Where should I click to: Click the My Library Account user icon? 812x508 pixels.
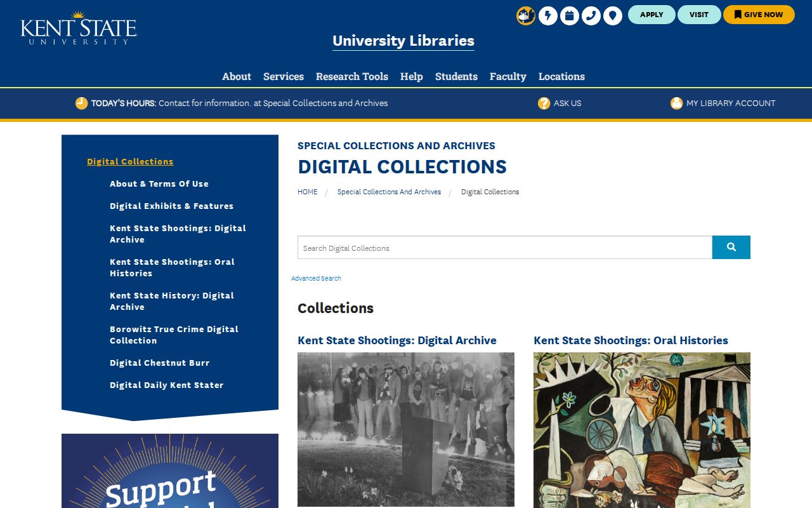pos(676,103)
